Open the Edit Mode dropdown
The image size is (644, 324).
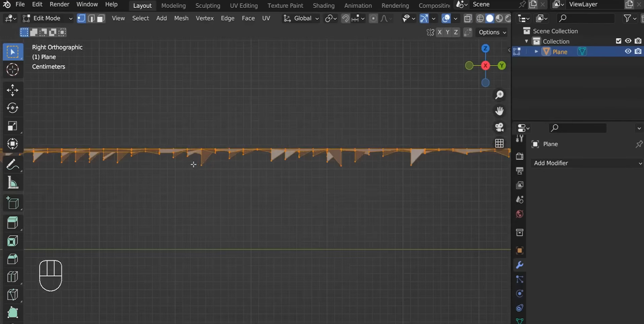tap(47, 18)
